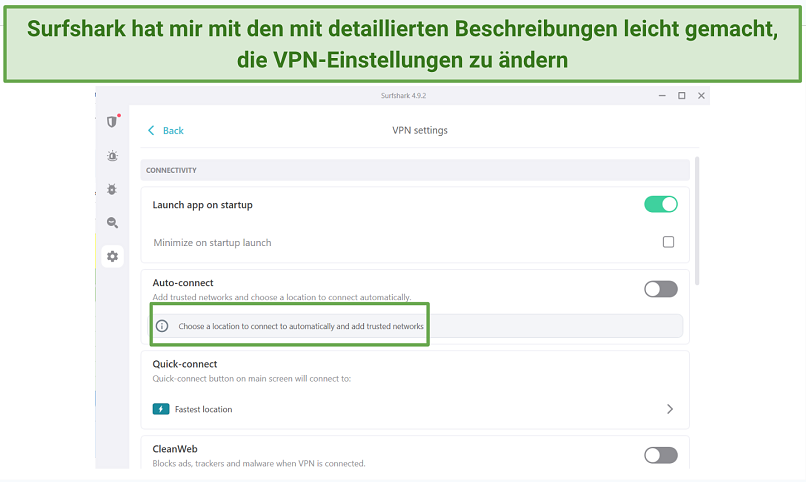Open the VPN shield icon in sidebar
Viewport: 806px width, 482px height.
112,122
